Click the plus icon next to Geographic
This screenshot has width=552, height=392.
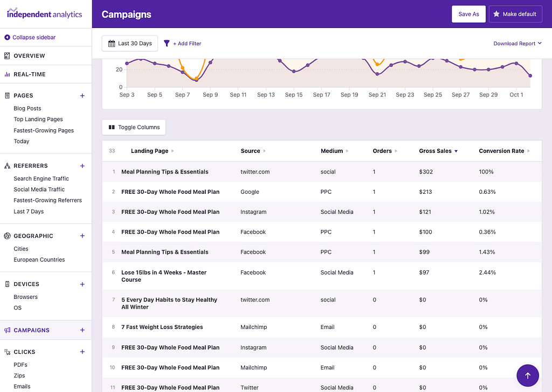(82, 236)
